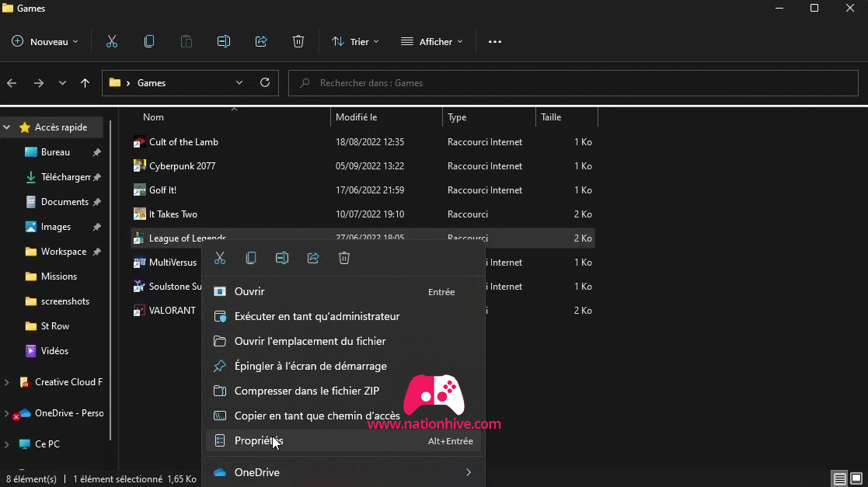The image size is (868, 487).
Task: Open Téléchargements in quick access
Action: [65, 177]
